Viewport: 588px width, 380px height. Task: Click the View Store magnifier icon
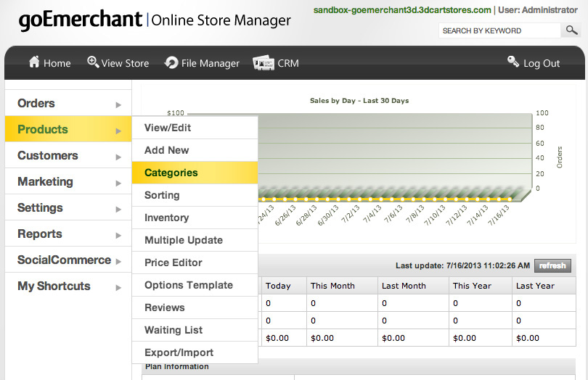pos(93,62)
